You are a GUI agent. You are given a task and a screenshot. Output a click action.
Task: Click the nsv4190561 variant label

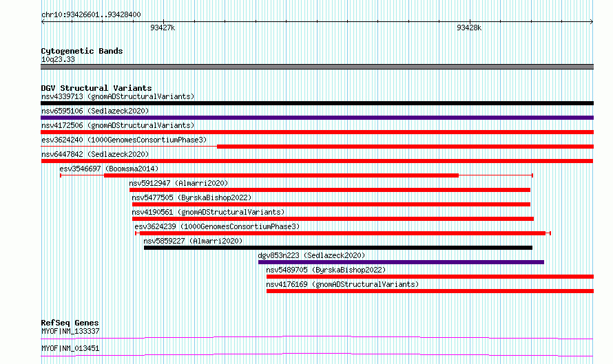point(208,212)
